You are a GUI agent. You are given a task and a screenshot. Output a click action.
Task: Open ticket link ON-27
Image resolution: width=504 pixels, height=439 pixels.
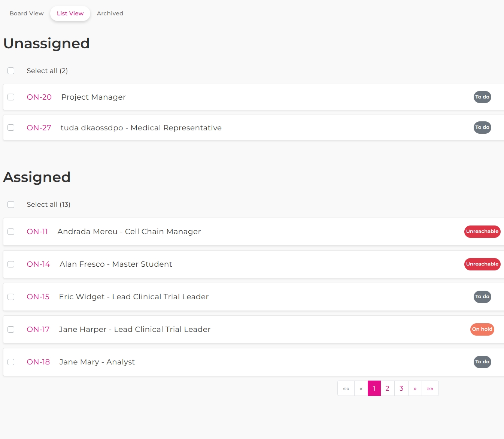click(x=39, y=128)
